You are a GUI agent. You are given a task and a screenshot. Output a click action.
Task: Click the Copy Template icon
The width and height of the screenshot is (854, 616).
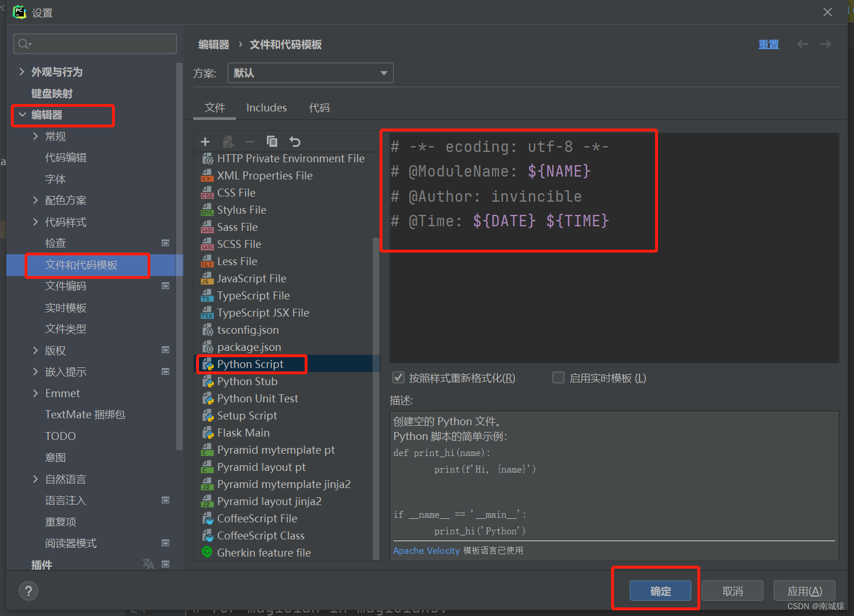pos(272,141)
